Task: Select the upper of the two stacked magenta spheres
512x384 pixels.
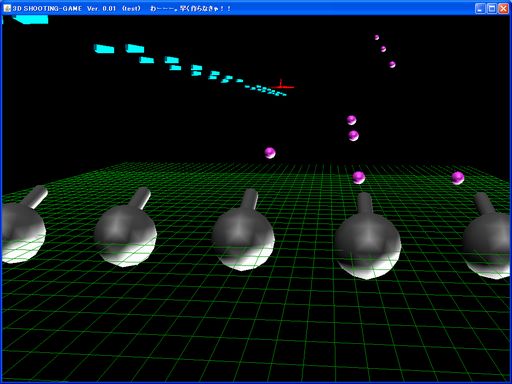Action: [x=351, y=120]
